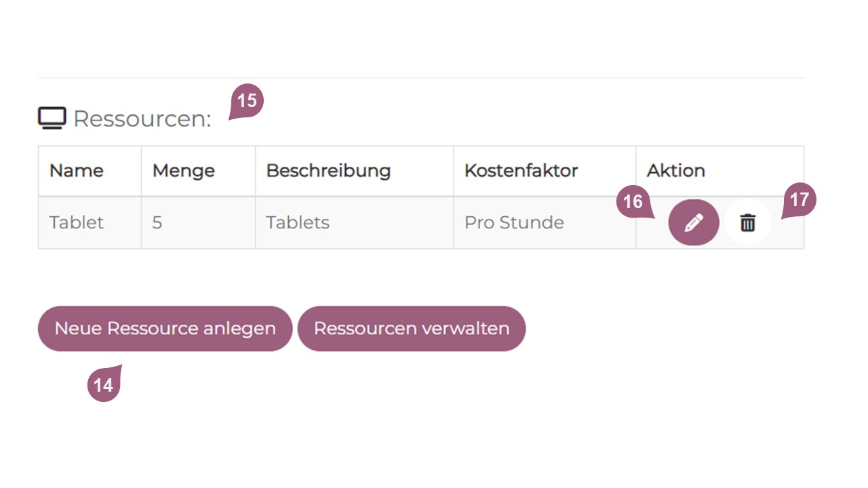
Task: Select the Tablet name cell
Action: pos(77,222)
